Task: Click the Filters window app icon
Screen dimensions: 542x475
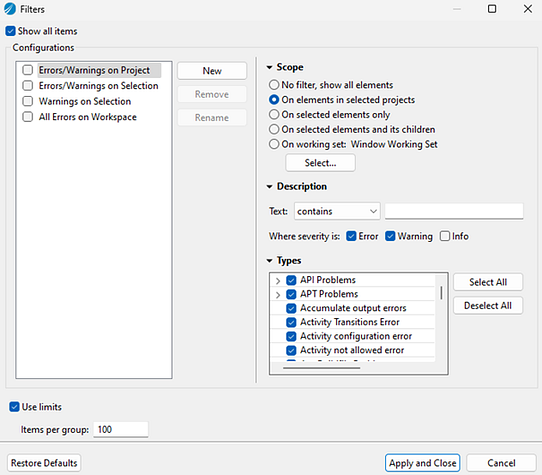Action: tap(10, 9)
